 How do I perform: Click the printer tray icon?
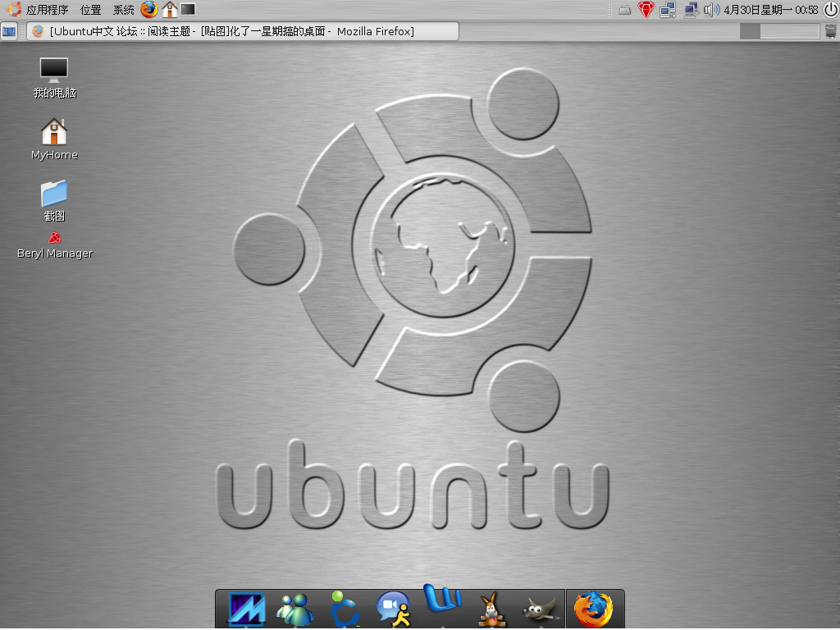pos(624,10)
